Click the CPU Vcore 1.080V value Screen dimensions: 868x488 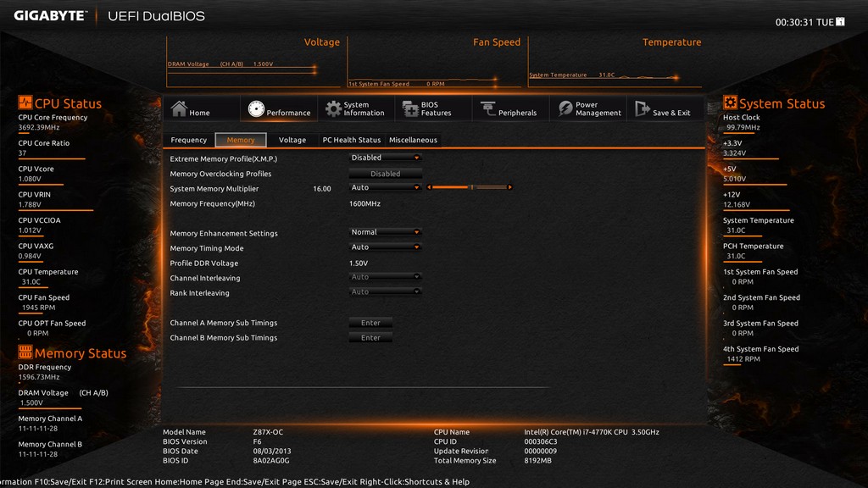(30, 179)
